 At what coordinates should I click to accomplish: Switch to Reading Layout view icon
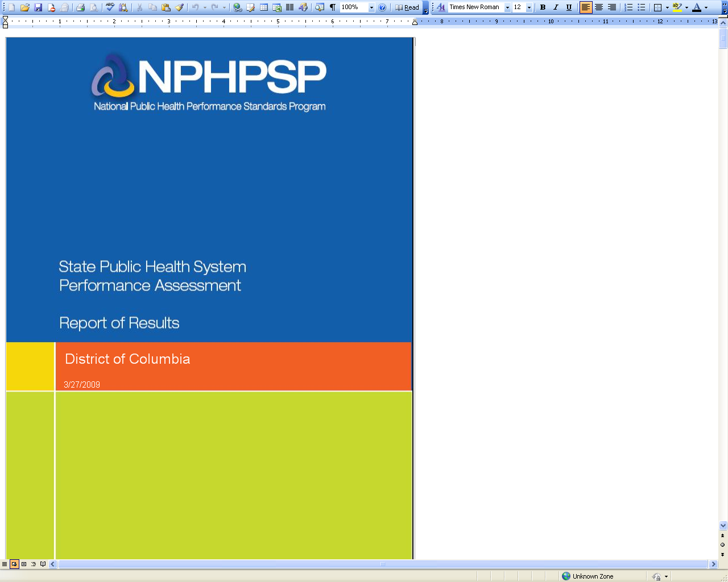43,564
